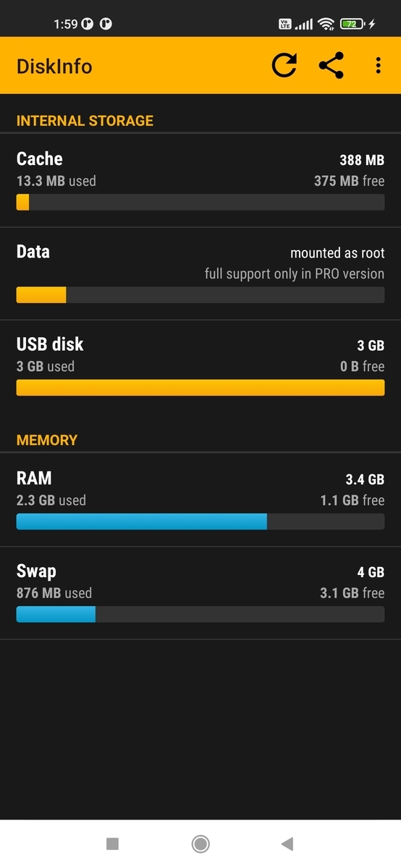Tap the Android back navigation triangle
The width and height of the screenshot is (401, 868).
[x=287, y=843]
